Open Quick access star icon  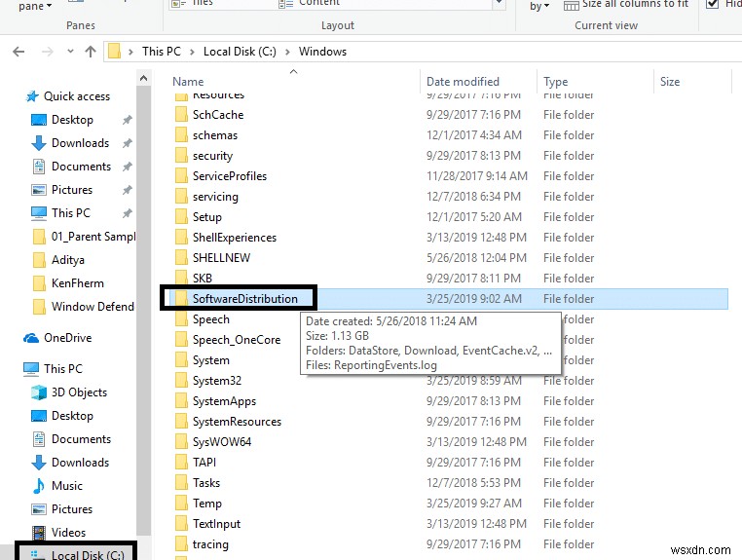coord(32,96)
